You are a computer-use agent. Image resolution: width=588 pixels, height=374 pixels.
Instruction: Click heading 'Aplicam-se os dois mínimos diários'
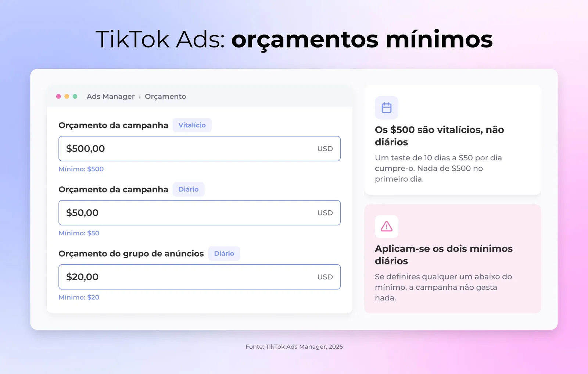[x=444, y=254]
